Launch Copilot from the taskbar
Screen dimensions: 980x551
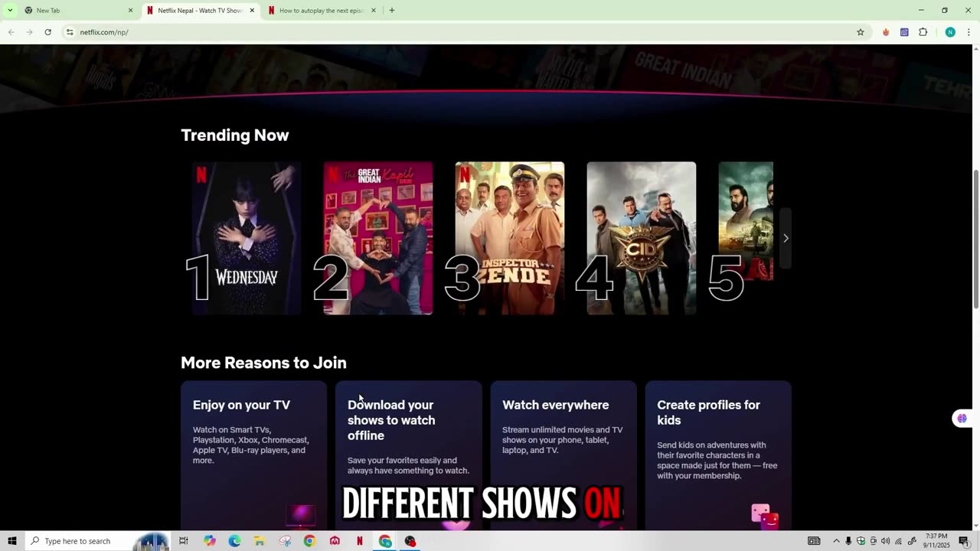210,541
